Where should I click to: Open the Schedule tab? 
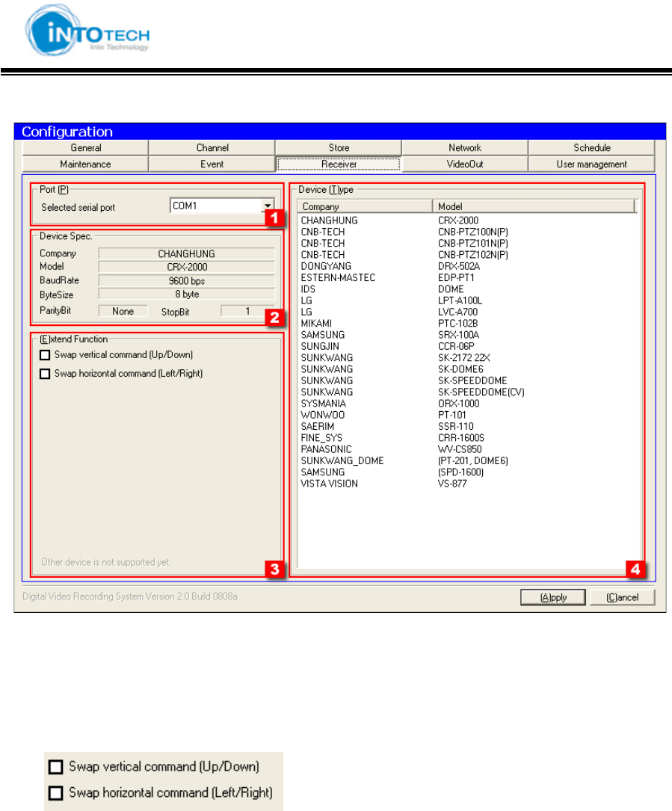pyautogui.click(x=592, y=147)
